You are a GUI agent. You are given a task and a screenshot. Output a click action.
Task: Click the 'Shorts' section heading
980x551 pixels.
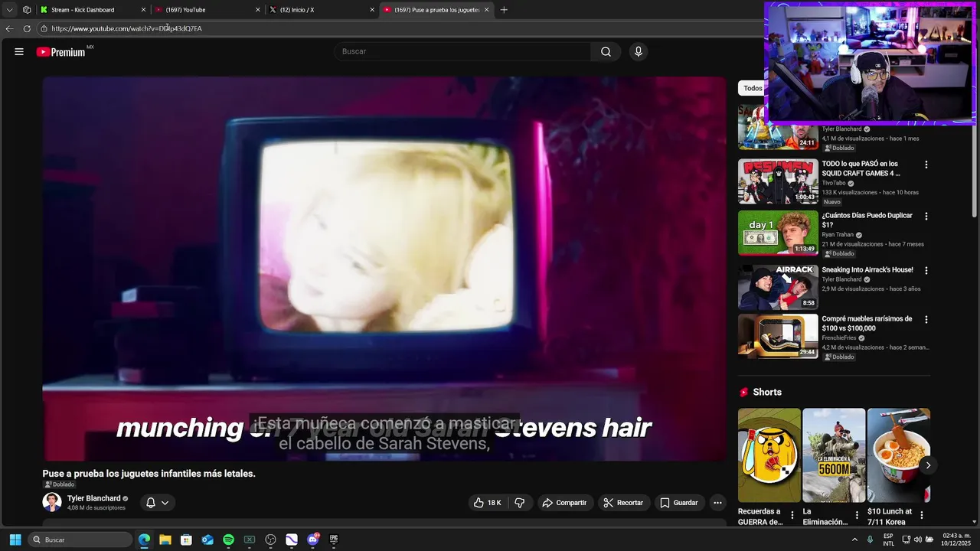(767, 392)
